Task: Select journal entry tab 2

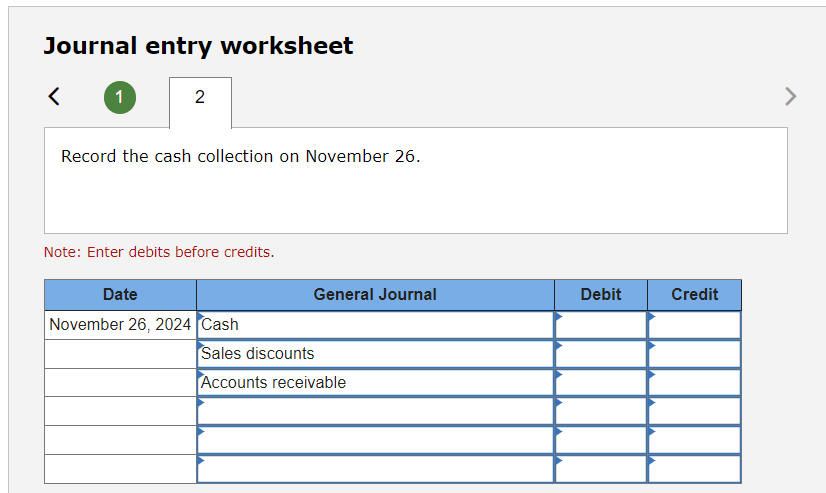Action: coord(200,102)
